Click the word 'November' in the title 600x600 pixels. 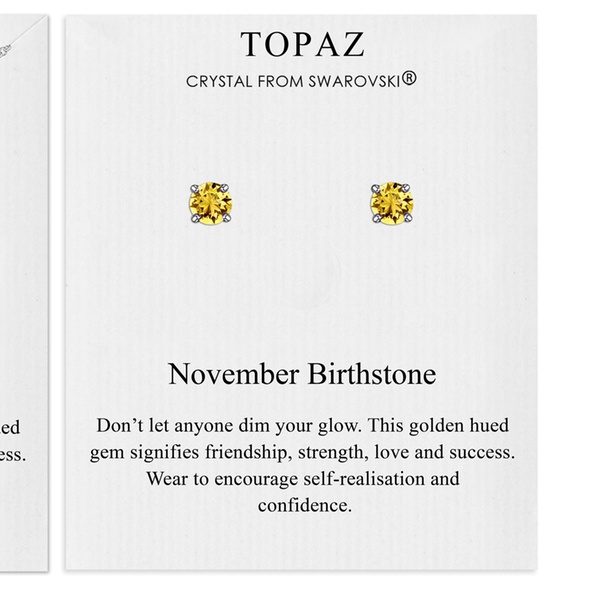(227, 374)
